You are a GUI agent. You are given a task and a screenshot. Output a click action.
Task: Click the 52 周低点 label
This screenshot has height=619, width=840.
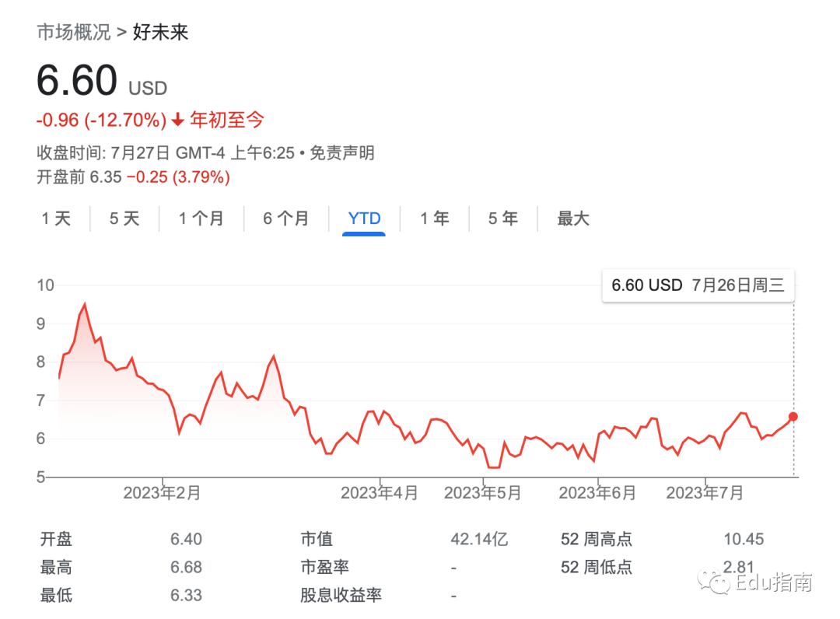tap(597, 567)
